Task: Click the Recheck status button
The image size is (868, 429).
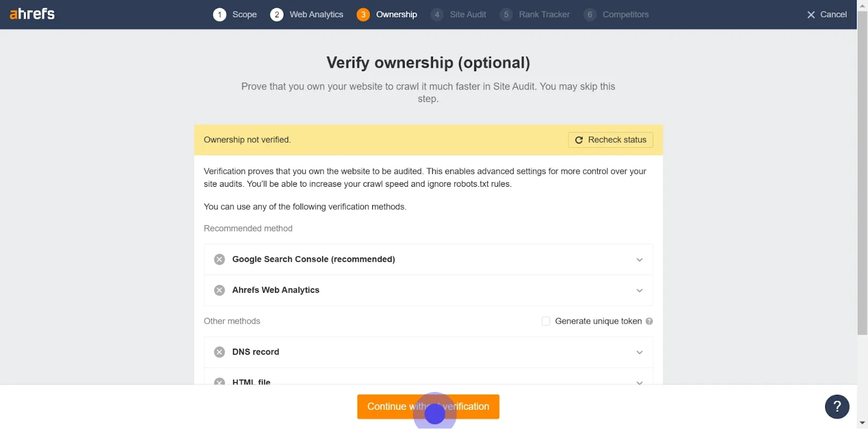Action: click(x=610, y=140)
